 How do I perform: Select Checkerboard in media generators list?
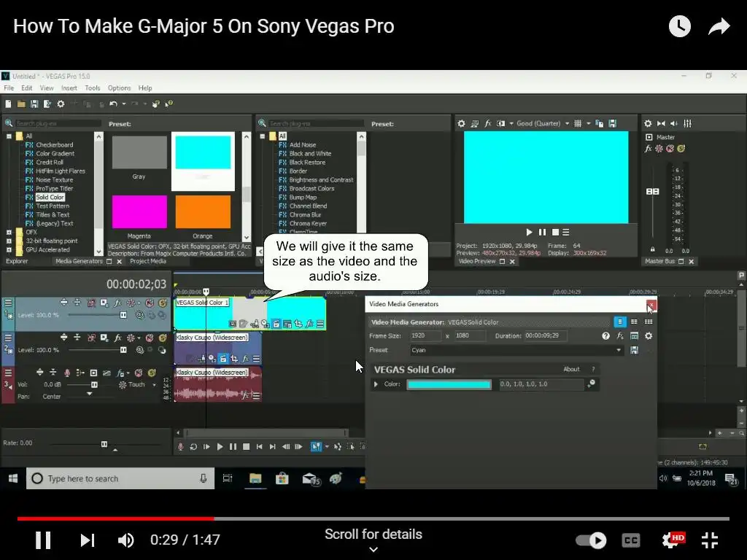point(54,145)
